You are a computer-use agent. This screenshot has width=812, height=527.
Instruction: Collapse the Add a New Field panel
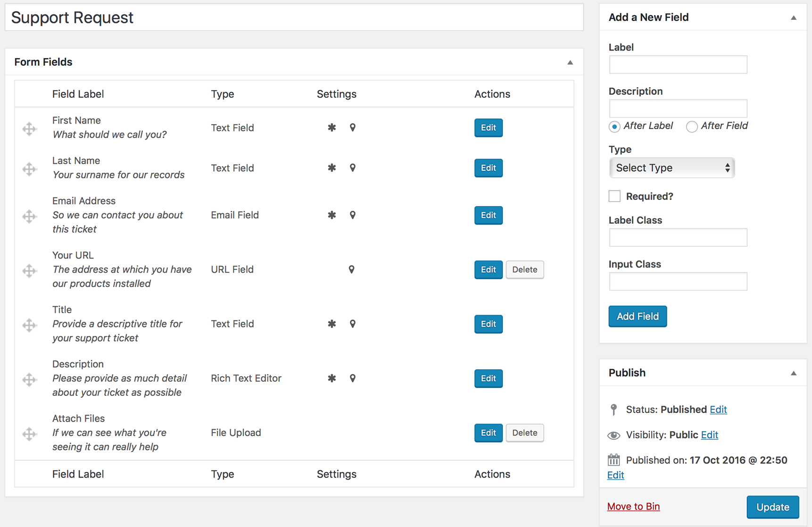(794, 18)
